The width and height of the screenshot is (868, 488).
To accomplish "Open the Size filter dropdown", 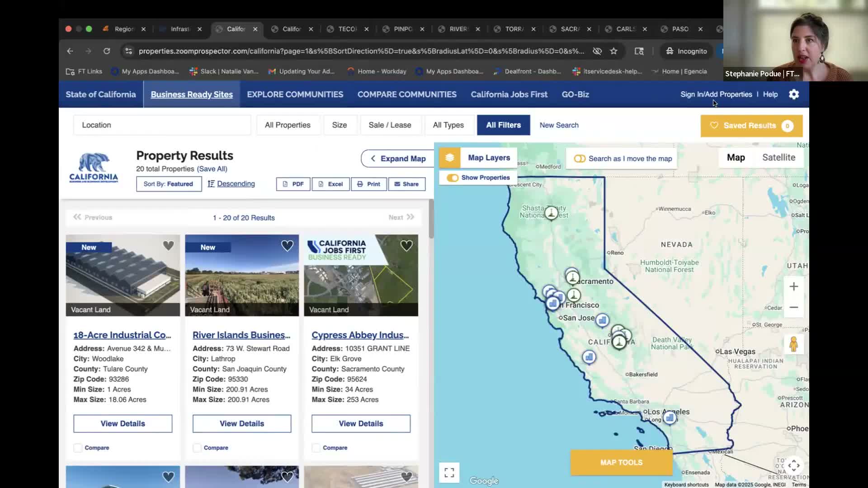I will (340, 125).
